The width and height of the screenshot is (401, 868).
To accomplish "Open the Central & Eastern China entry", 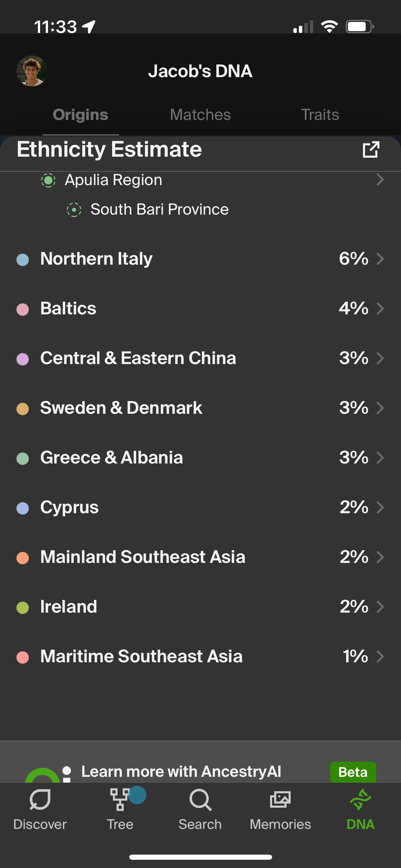I will pos(138,358).
